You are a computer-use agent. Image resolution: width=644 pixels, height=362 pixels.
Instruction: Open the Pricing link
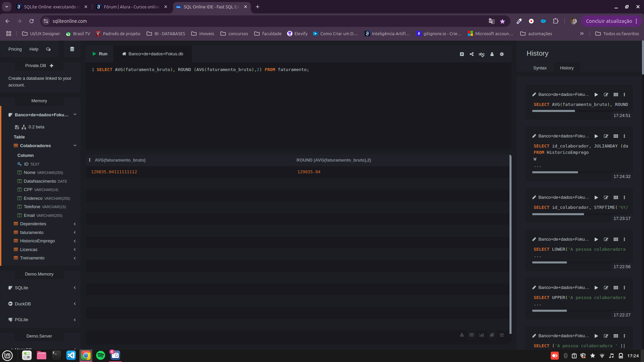click(x=15, y=49)
